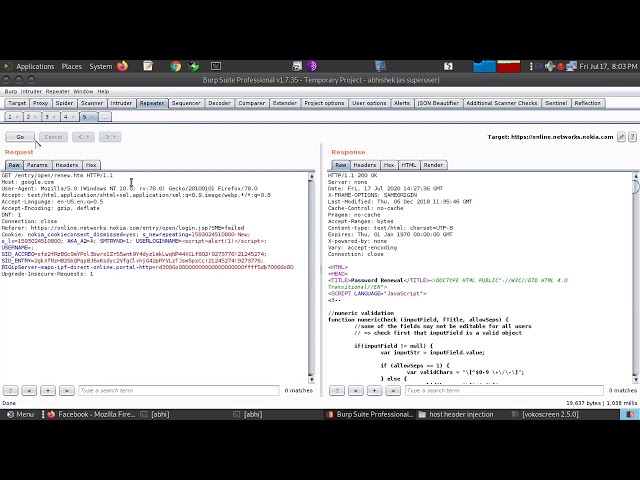Screen dimensions: 640x480
Task: Switch to the Target tab
Action: pos(17,103)
